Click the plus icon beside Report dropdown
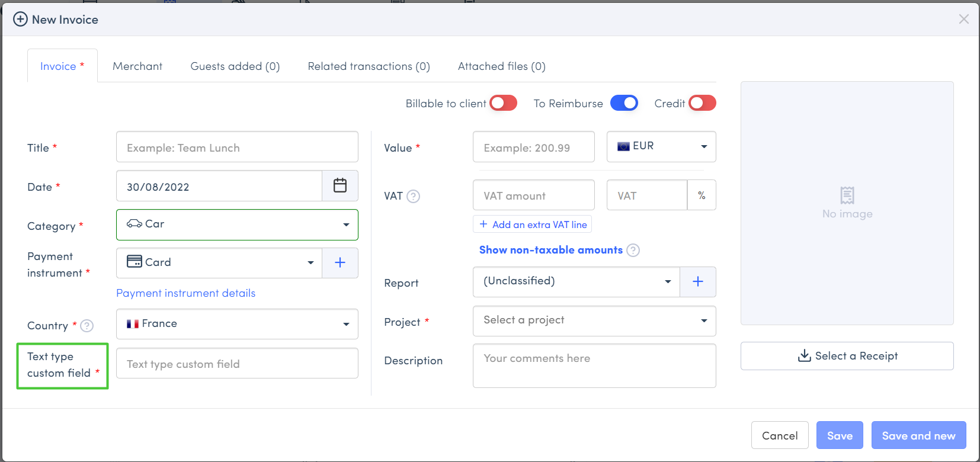 pyautogui.click(x=698, y=282)
